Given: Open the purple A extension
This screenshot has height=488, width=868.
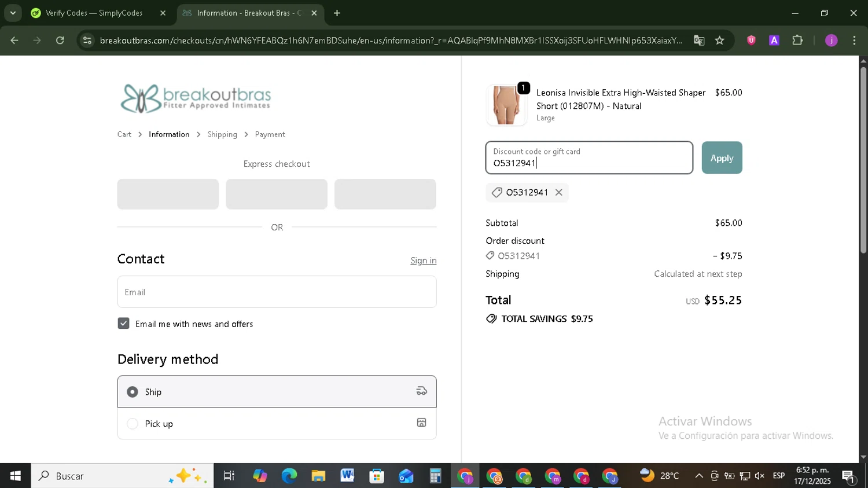Looking at the screenshot, I should 774,41.
